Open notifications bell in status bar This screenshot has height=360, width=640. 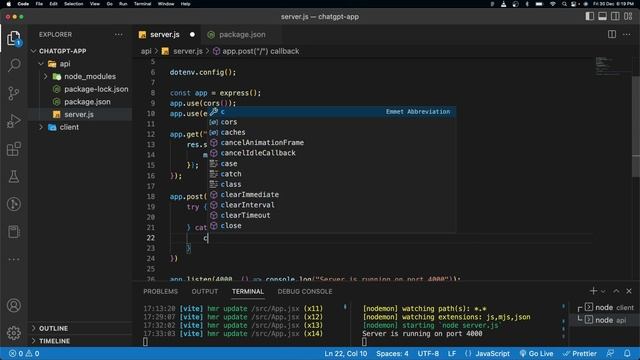point(627,353)
